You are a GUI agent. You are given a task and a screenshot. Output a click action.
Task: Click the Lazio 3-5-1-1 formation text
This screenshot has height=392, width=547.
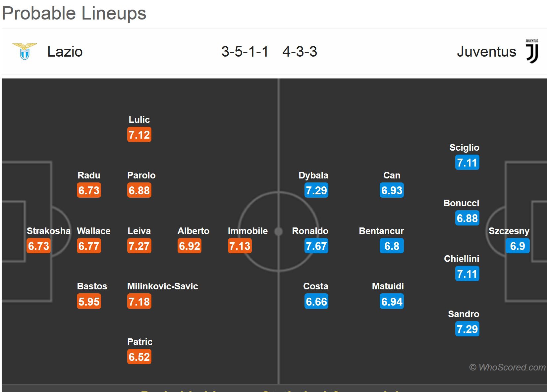click(x=245, y=52)
